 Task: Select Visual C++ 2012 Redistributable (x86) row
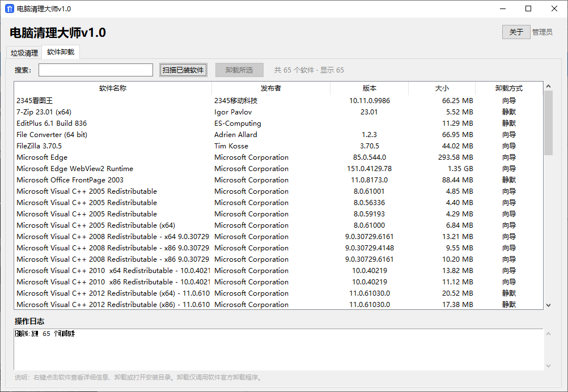279,304
